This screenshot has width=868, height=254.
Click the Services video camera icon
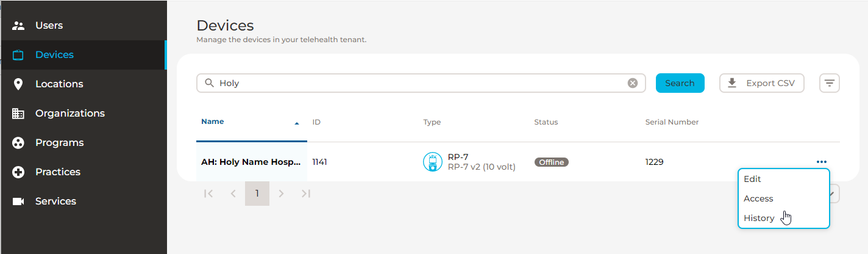pos(18,201)
